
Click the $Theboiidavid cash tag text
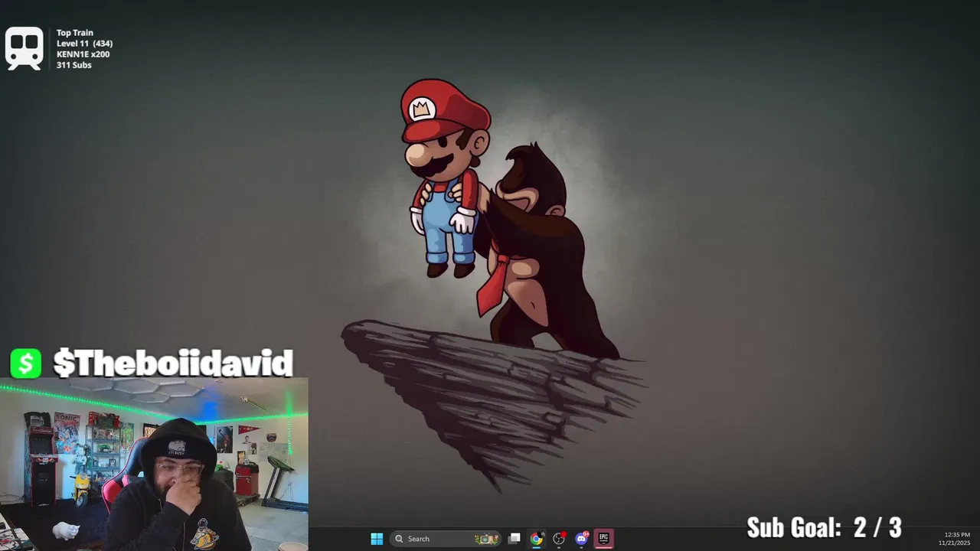click(173, 364)
